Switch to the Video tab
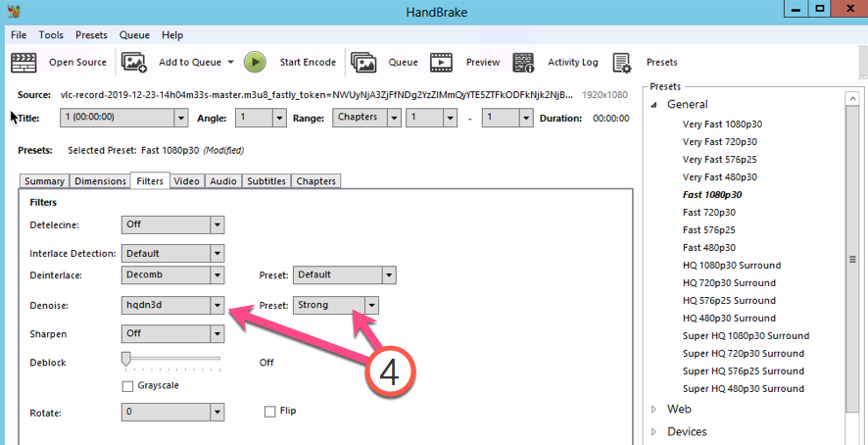Image resolution: width=868 pixels, height=445 pixels. click(186, 181)
